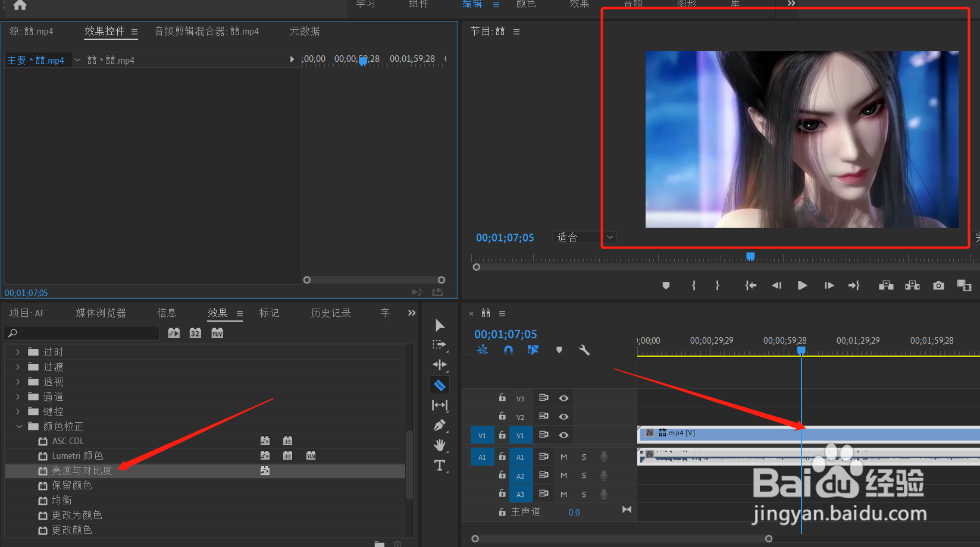The width and height of the screenshot is (980, 547).
Task: Click the program monitor playhead marker
Action: pyautogui.click(x=750, y=256)
